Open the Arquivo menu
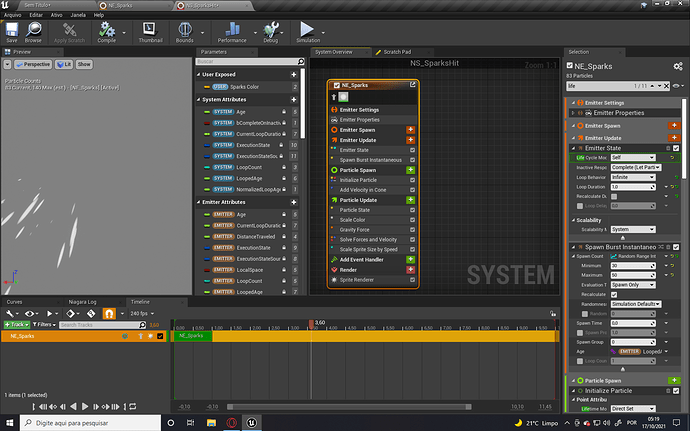 tap(12, 15)
